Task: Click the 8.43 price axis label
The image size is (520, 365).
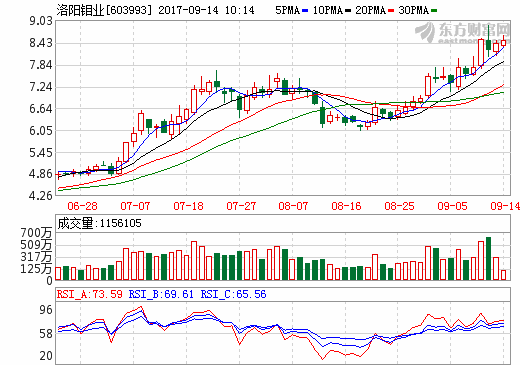Action: click(41, 43)
